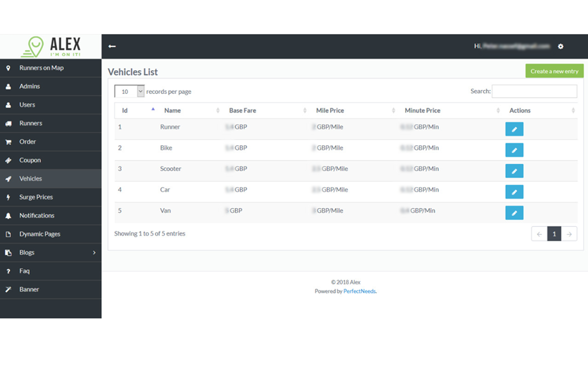Go to Surge Prices section
This screenshot has height=389, width=588.
tap(36, 197)
